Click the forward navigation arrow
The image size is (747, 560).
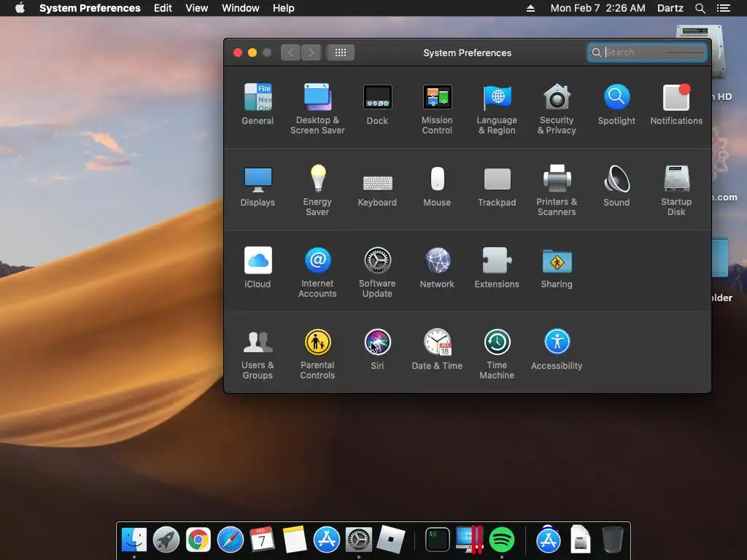pyautogui.click(x=311, y=52)
